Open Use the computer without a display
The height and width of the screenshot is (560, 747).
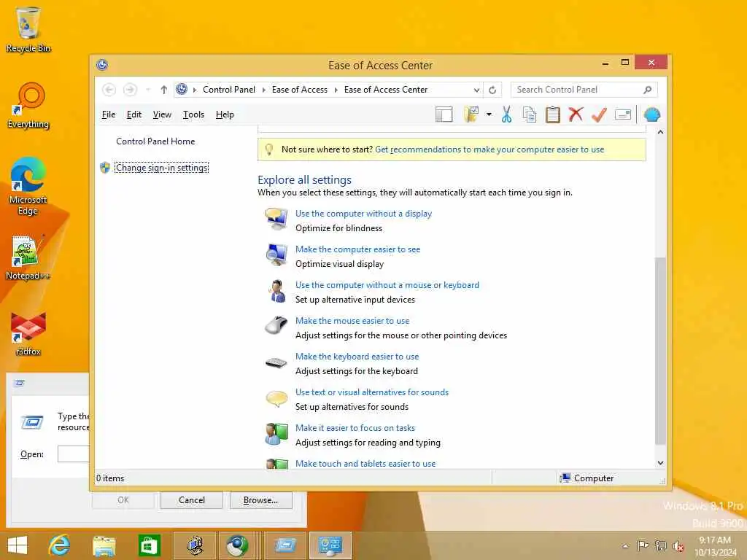coord(363,214)
